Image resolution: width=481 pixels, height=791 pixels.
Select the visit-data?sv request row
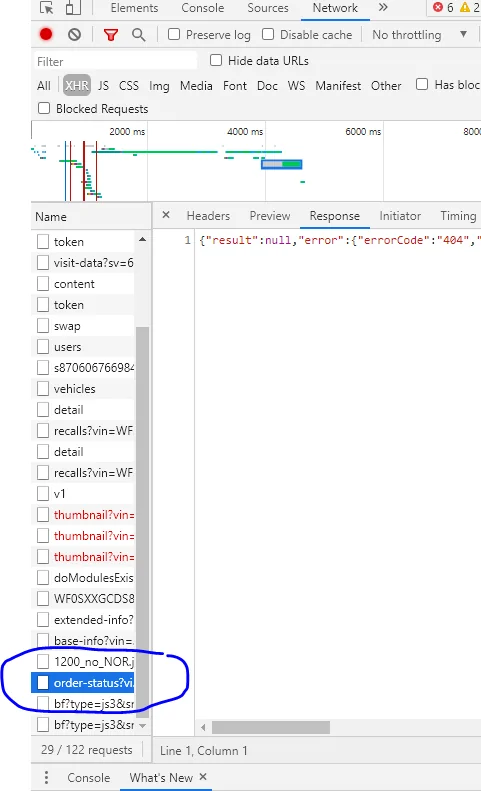tap(83, 263)
